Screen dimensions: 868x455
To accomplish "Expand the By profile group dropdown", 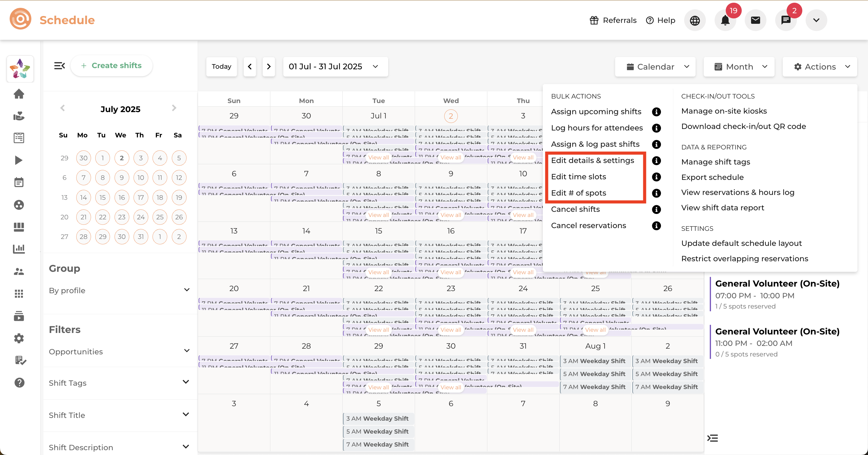I will [120, 290].
